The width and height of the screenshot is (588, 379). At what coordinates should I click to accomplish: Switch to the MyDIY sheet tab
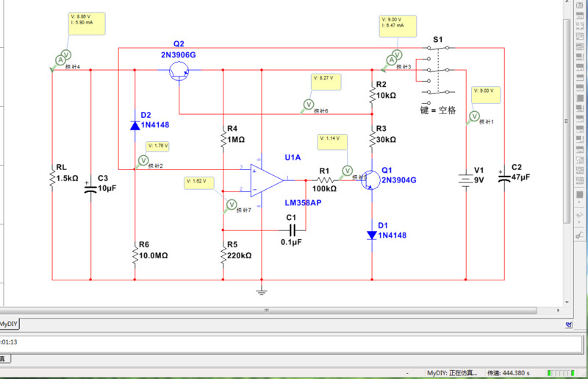(x=9, y=323)
